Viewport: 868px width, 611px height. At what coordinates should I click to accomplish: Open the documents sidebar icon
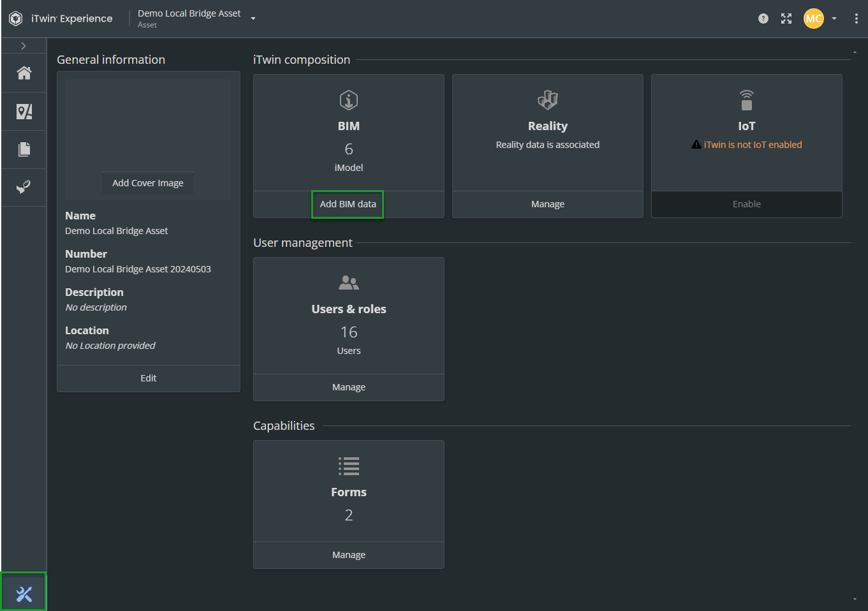[x=24, y=149]
